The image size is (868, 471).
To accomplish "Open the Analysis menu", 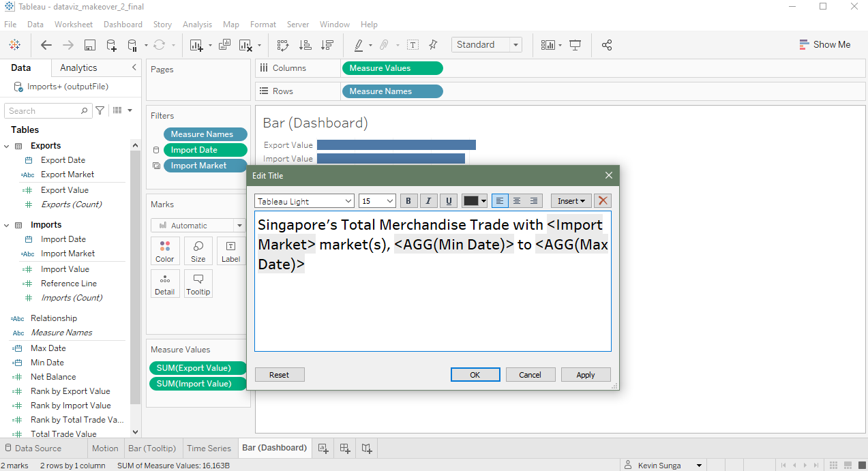I will (x=197, y=25).
